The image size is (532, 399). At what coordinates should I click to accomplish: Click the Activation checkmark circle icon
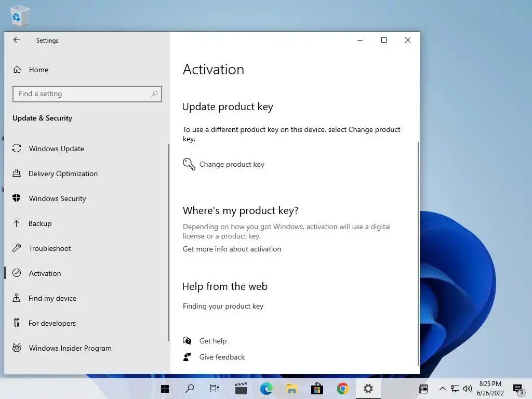(x=17, y=273)
